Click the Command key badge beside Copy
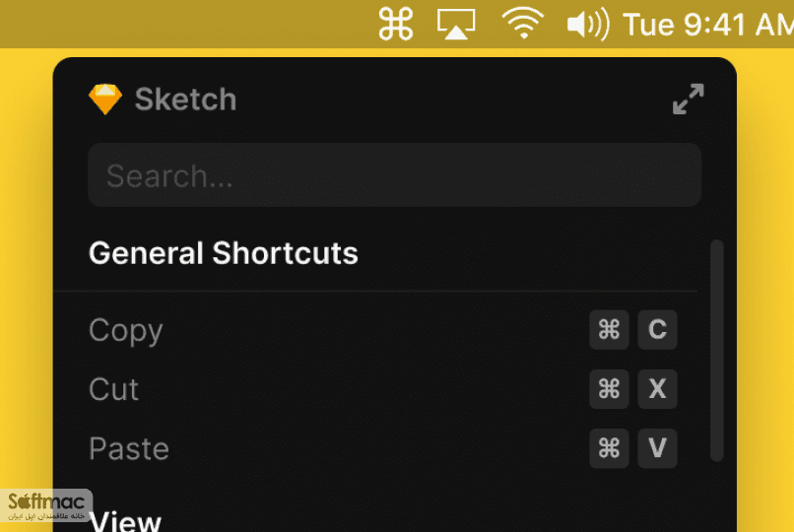This screenshot has height=532, width=794. coord(609,329)
